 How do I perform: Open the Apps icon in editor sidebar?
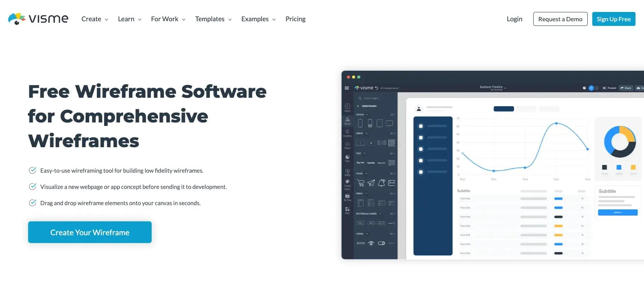pyautogui.click(x=347, y=210)
